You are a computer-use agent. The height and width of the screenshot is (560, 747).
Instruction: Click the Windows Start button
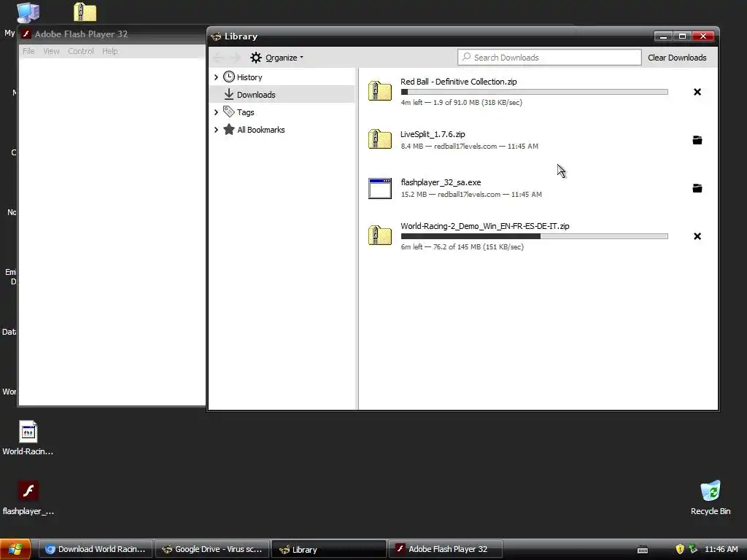point(15,549)
